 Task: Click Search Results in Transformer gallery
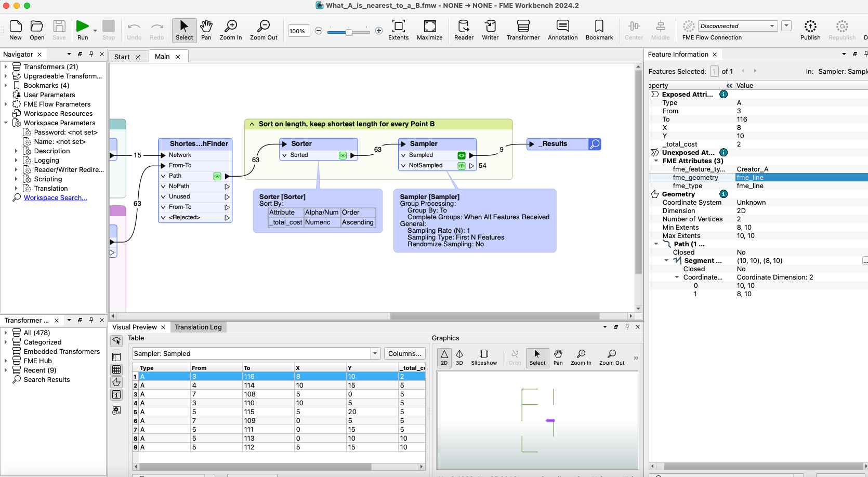click(x=47, y=379)
